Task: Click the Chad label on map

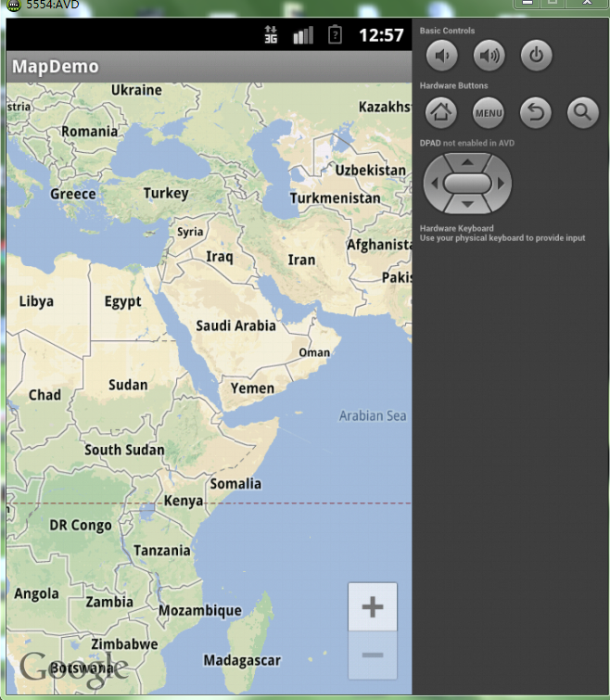Action: point(44,395)
